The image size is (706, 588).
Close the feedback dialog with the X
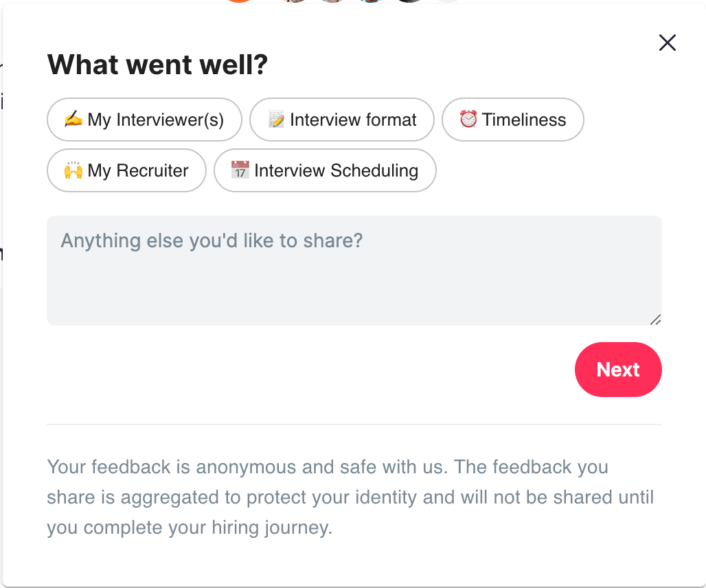668,43
